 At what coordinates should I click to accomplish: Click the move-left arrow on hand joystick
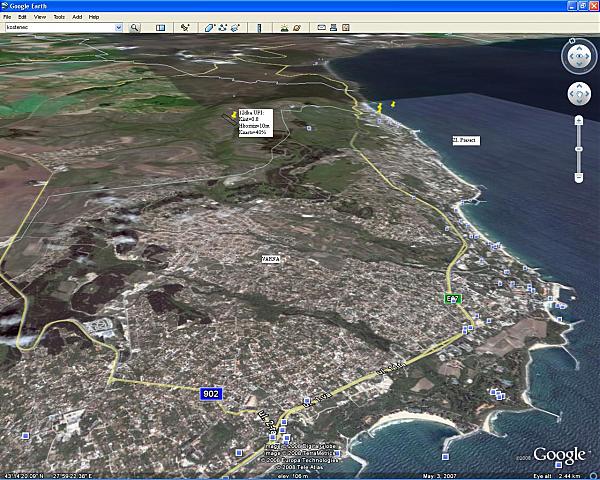pyautogui.click(x=572, y=94)
